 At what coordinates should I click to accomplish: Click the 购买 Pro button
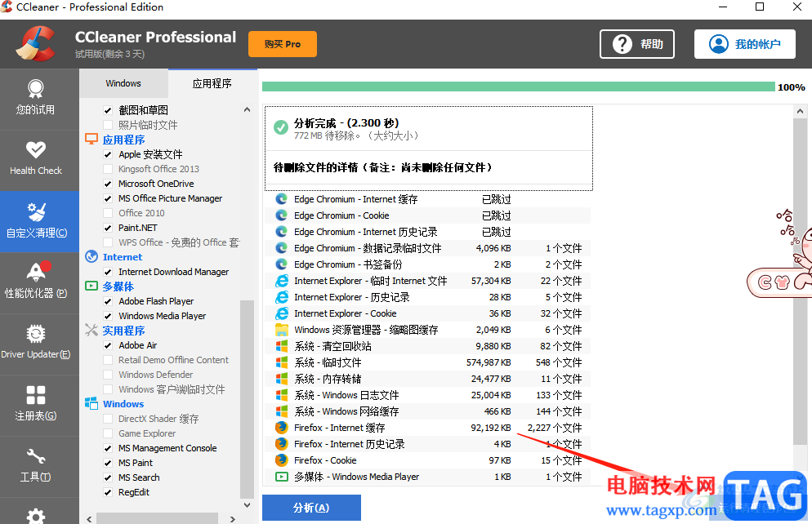282,44
